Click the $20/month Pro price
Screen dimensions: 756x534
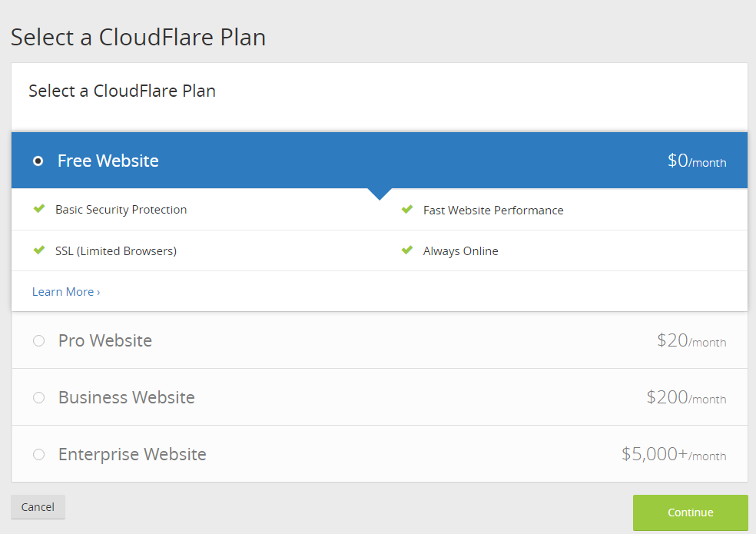691,341
